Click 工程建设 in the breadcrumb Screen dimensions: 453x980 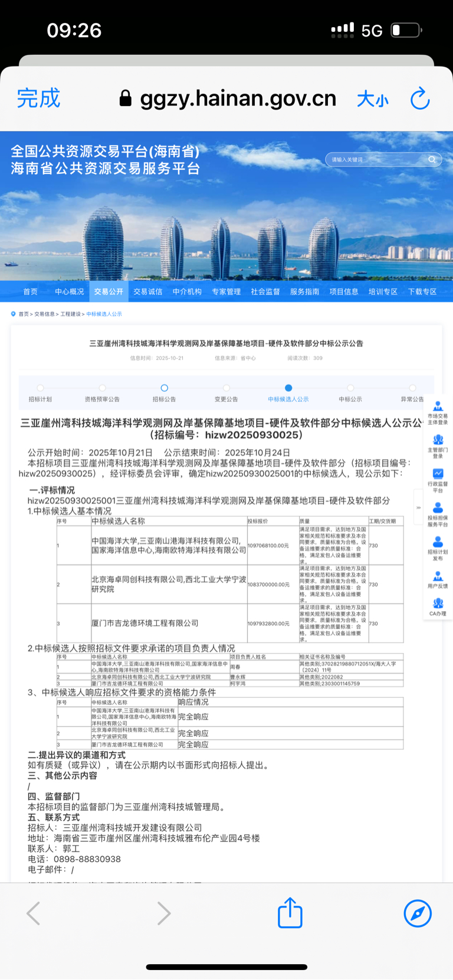click(71, 314)
